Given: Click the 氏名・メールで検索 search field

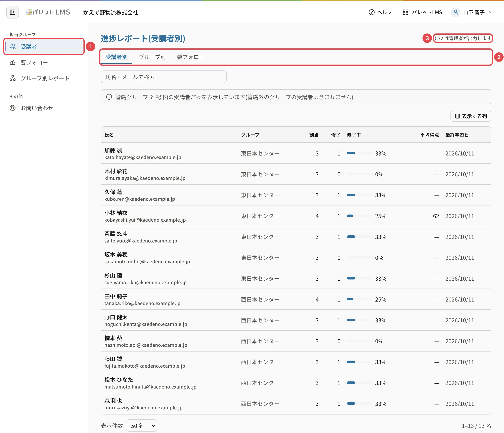Looking at the screenshot, I should (164, 77).
